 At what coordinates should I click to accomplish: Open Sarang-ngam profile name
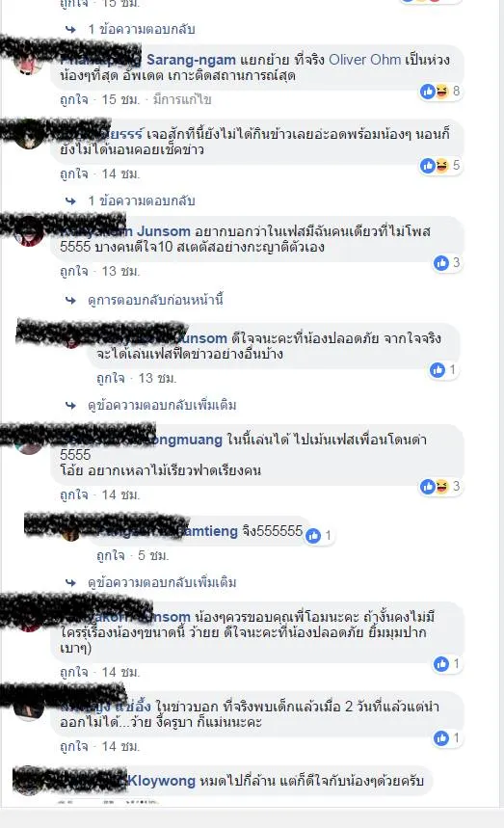(x=191, y=60)
